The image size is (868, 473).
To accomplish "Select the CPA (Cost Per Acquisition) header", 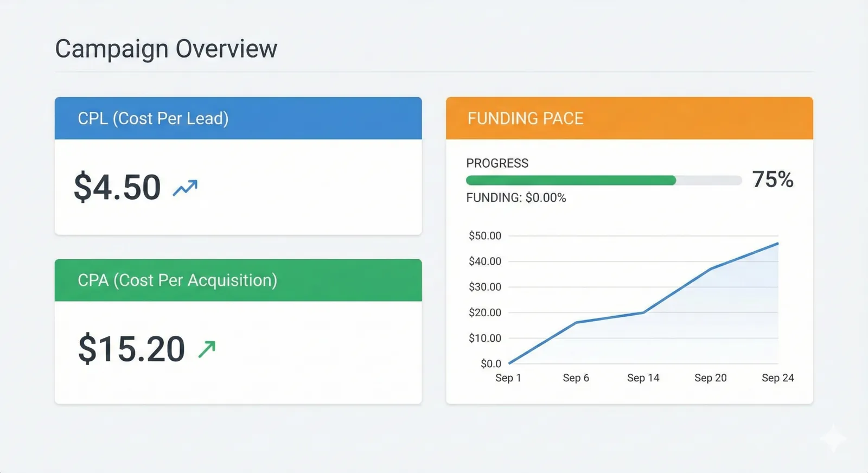I will coord(238,280).
